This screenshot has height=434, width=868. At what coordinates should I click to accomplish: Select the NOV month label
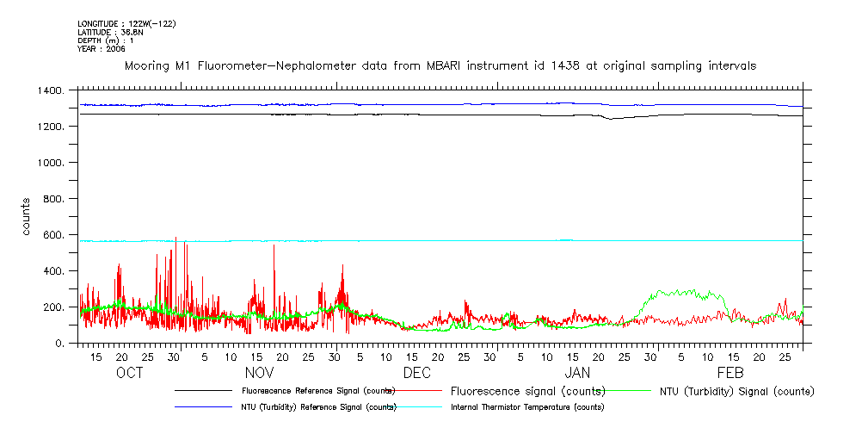260,373
